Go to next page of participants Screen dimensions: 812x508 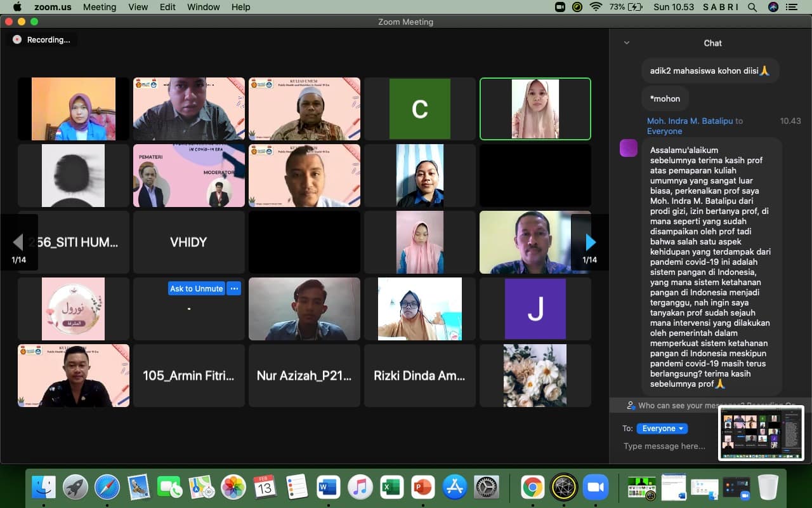coord(590,242)
